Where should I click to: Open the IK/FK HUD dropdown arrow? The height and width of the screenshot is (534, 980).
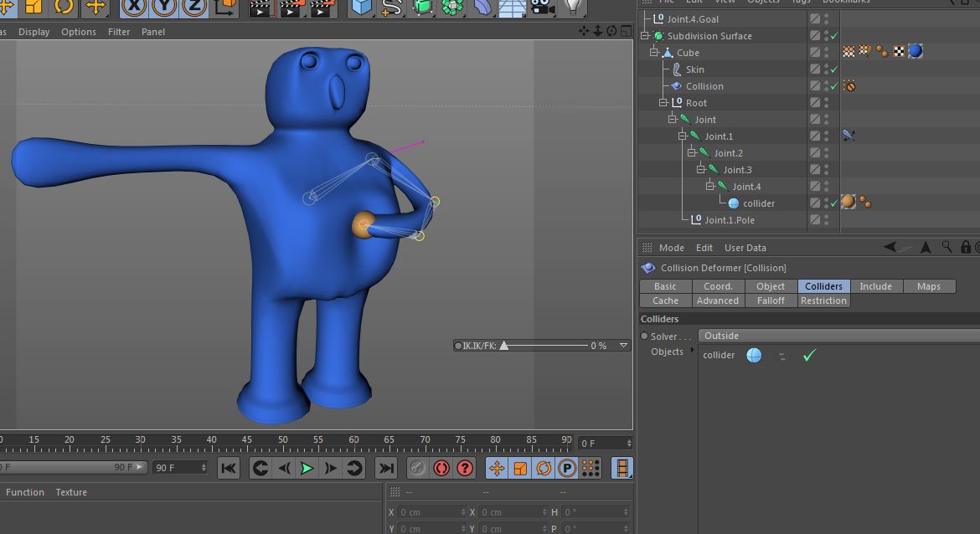pos(623,346)
